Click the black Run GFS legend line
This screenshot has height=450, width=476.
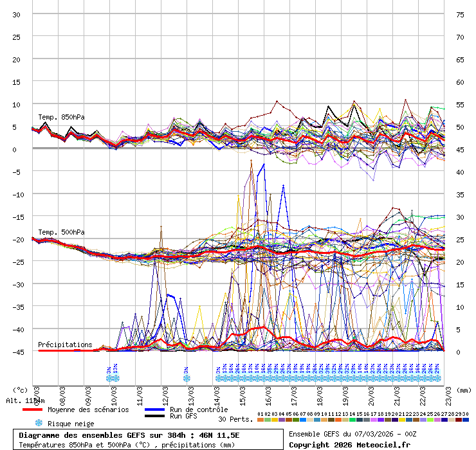point(155,417)
